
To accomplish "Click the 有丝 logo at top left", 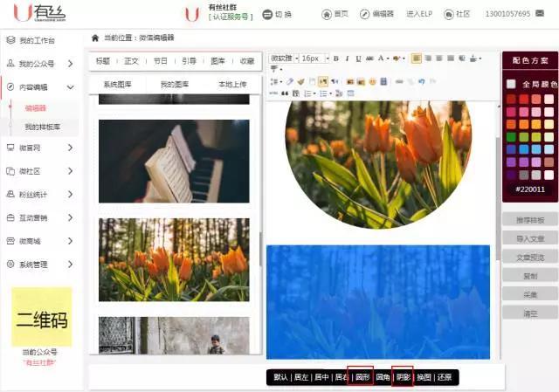I will coord(39,13).
